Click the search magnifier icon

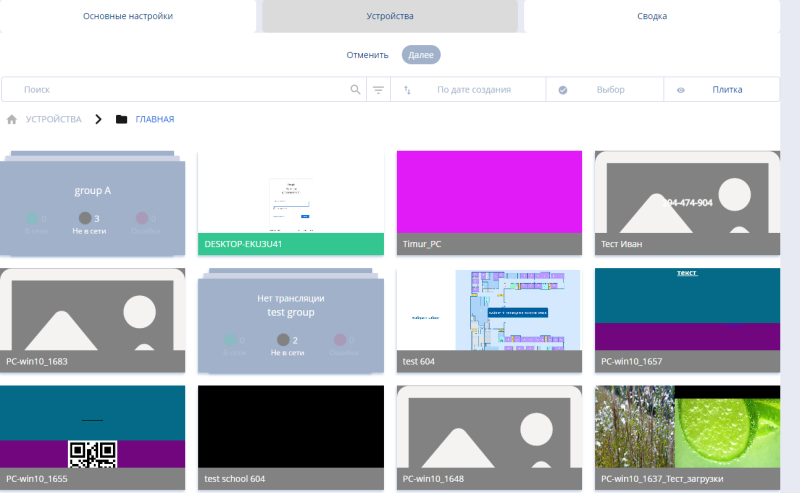pos(355,90)
